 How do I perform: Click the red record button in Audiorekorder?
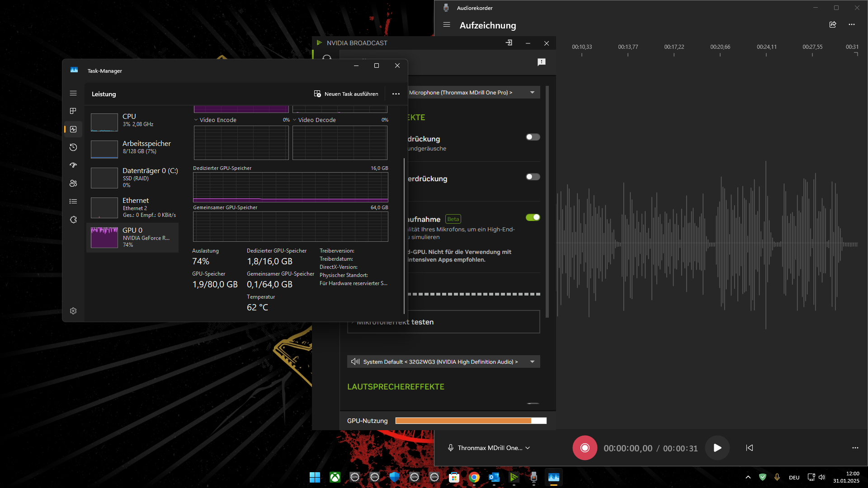585,448
